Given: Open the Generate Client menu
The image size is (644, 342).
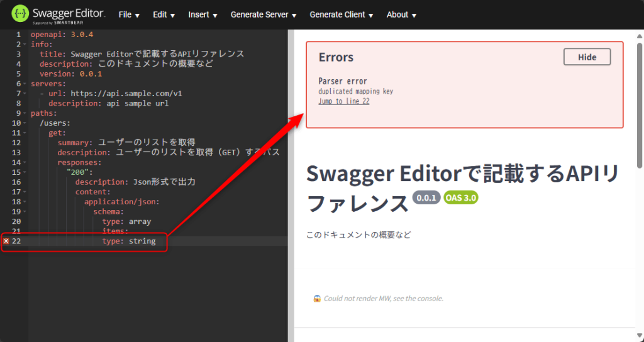Looking at the screenshot, I should 341,15.
